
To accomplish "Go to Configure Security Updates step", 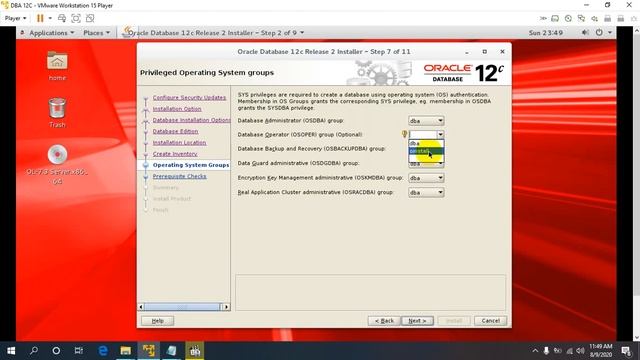I will (189, 98).
